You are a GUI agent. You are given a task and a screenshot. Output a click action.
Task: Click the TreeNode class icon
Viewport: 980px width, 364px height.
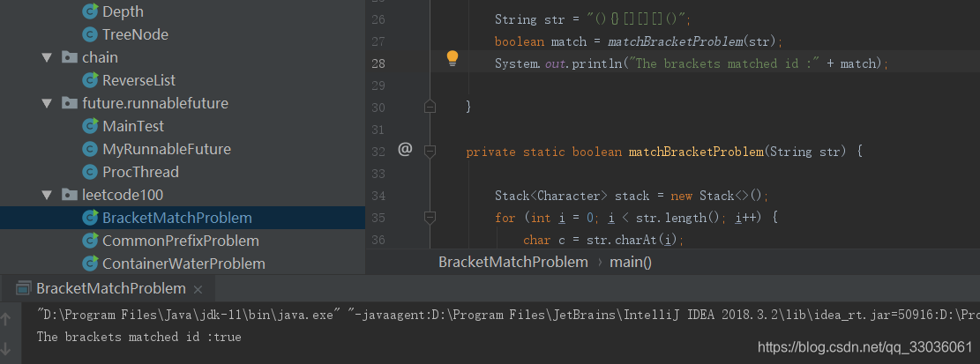tap(91, 34)
